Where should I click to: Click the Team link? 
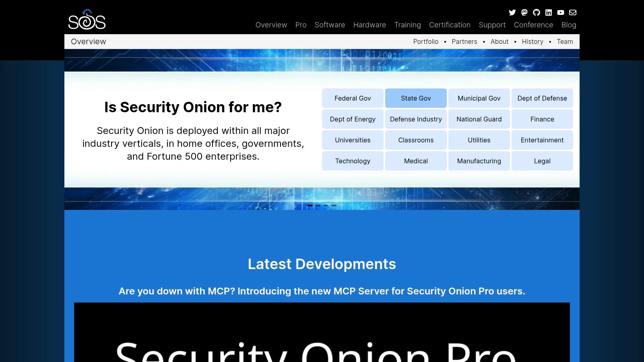565,41
